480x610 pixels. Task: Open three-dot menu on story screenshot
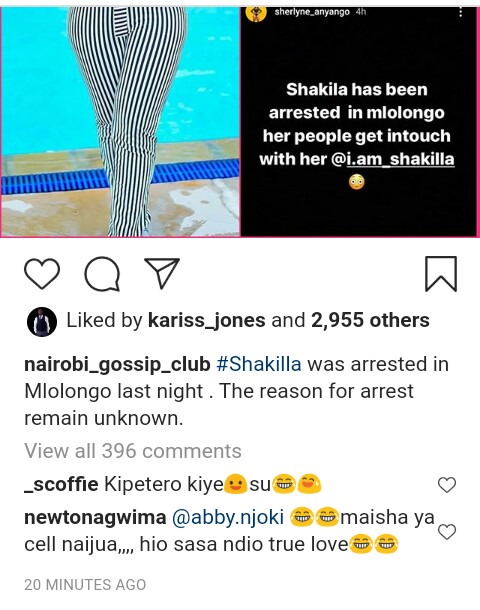pos(461,12)
